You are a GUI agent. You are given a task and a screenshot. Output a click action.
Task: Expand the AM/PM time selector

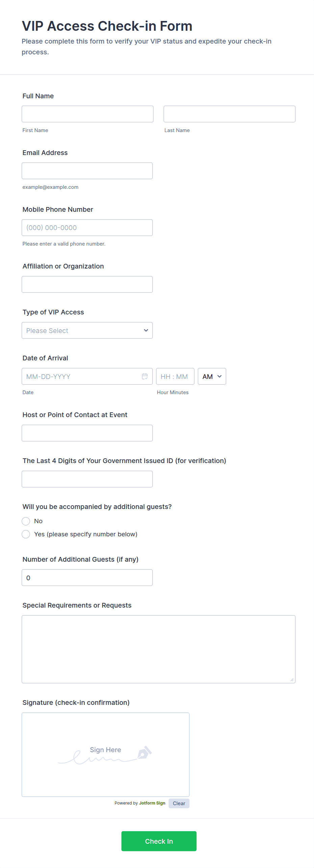(211, 376)
